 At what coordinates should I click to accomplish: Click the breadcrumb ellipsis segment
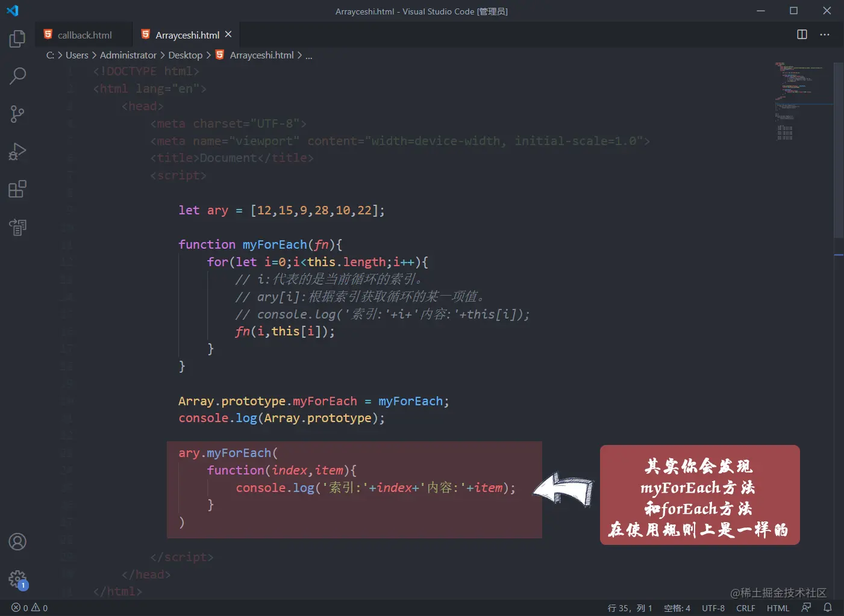pos(309,55)
